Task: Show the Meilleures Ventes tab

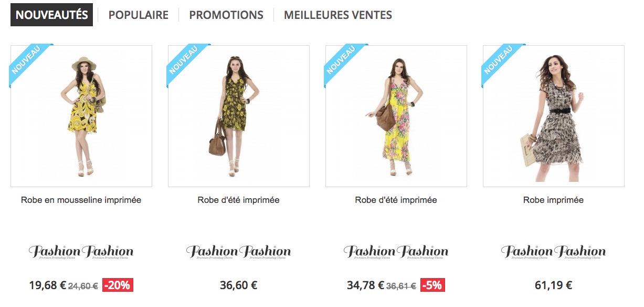Action: 338,15
